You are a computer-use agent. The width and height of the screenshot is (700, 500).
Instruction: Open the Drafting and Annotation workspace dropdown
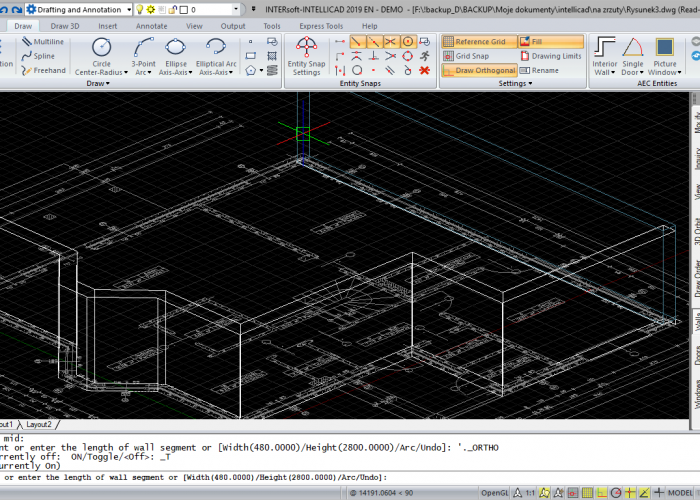129,9
